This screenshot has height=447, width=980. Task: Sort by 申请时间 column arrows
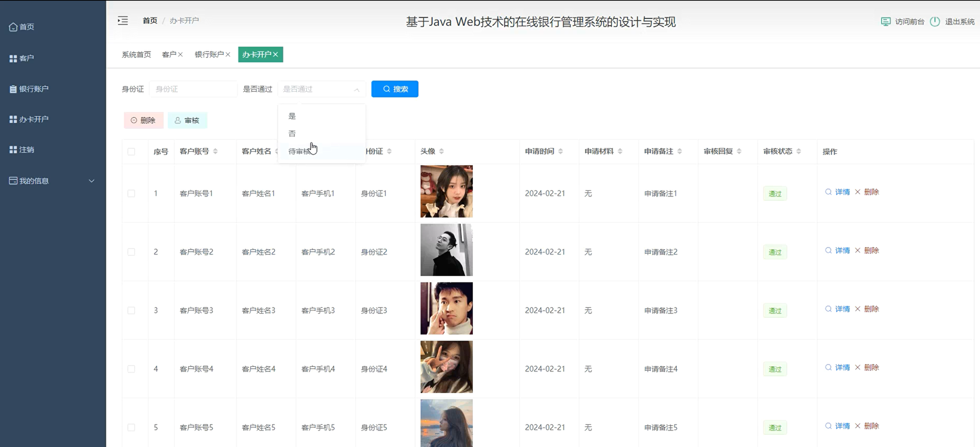[560, 151]
